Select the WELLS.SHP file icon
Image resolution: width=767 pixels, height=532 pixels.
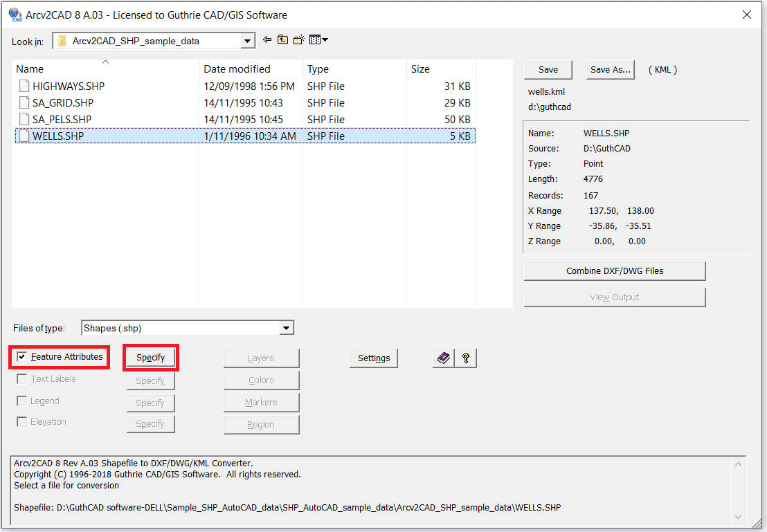[x=24, y=136]
